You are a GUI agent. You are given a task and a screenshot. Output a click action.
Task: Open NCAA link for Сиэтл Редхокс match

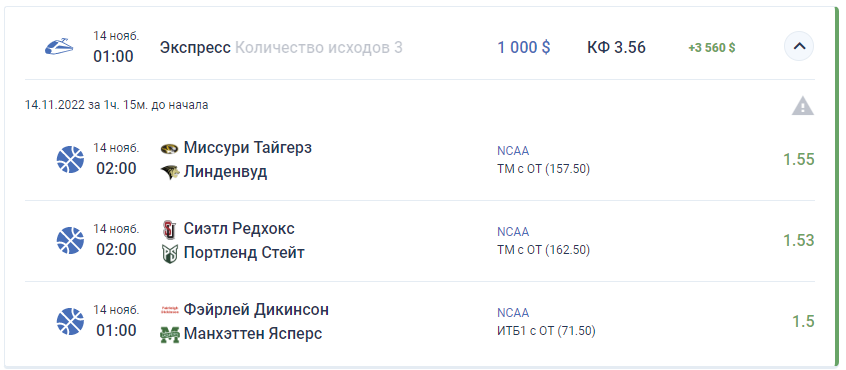click(513, 232)
